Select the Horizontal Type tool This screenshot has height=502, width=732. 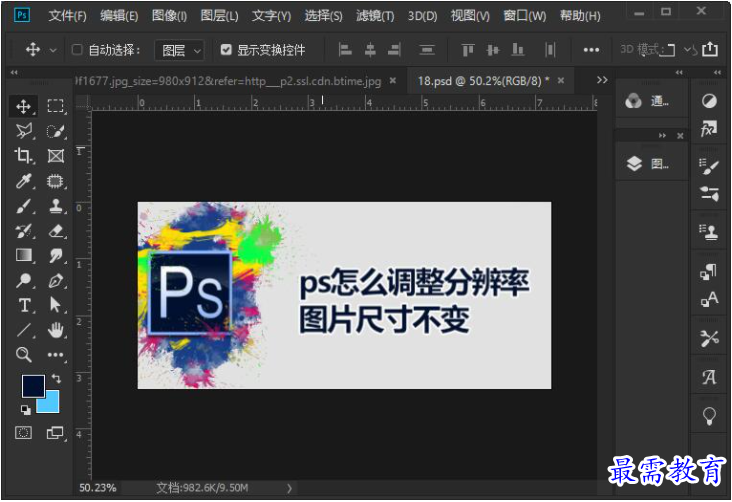coord(23,305)
